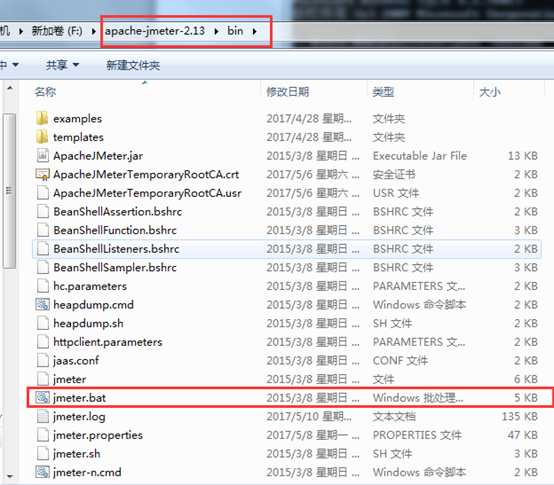Click the CONF 文件 type cell
Viewport: 554px width, 485px height.
click(x=400, y=361)
